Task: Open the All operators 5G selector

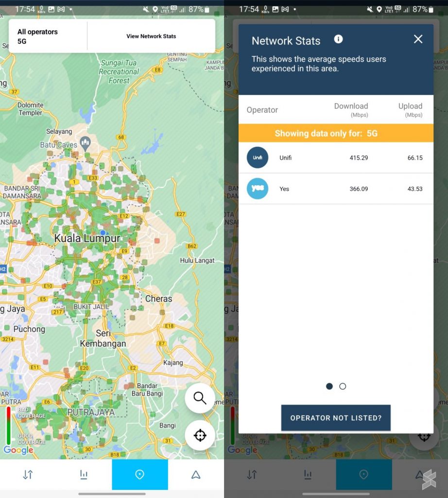Action: point(48,36)
